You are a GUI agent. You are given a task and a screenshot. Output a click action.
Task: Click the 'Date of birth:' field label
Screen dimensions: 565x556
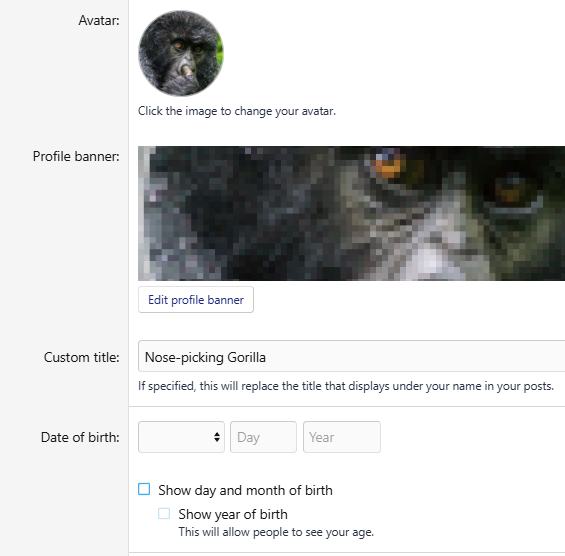[x=80, y=437]
